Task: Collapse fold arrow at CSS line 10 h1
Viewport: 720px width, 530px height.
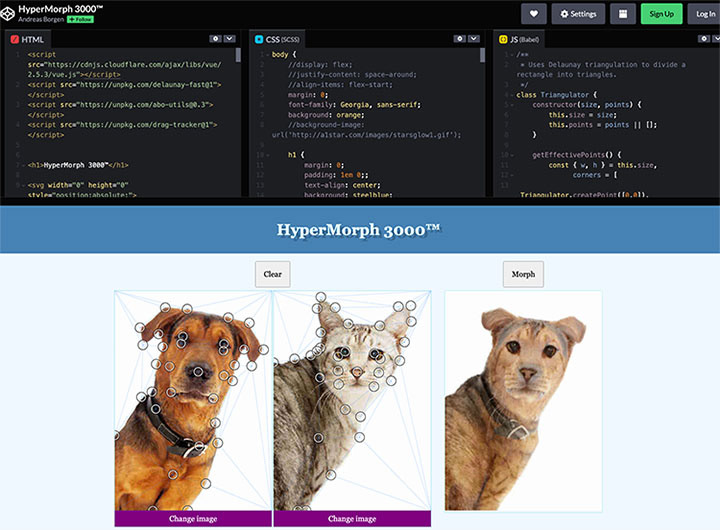Action: click(267, 155)
